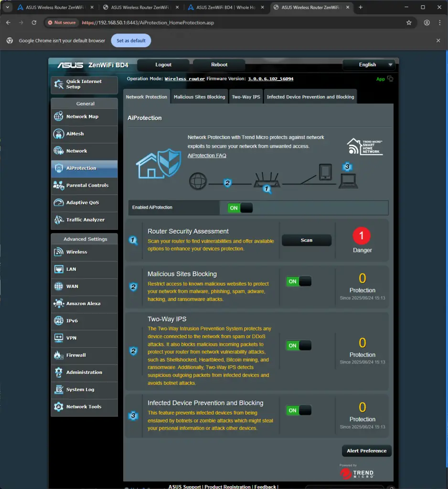Image resolution: width=448 pixels, height=489 pixels.
Task: Click the Firewall flame icon
Action: pyautogui.click(x=59, y=355)
